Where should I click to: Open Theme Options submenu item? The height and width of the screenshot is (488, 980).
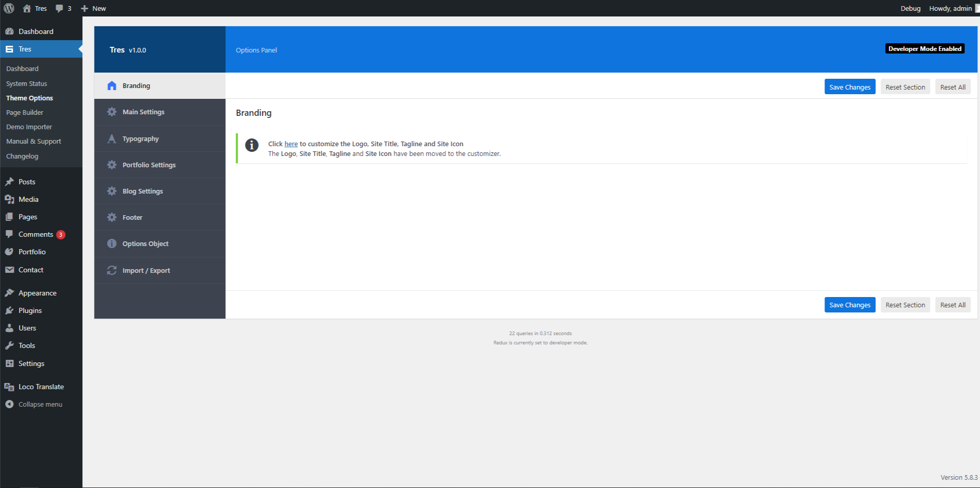(x=29, y=98)
